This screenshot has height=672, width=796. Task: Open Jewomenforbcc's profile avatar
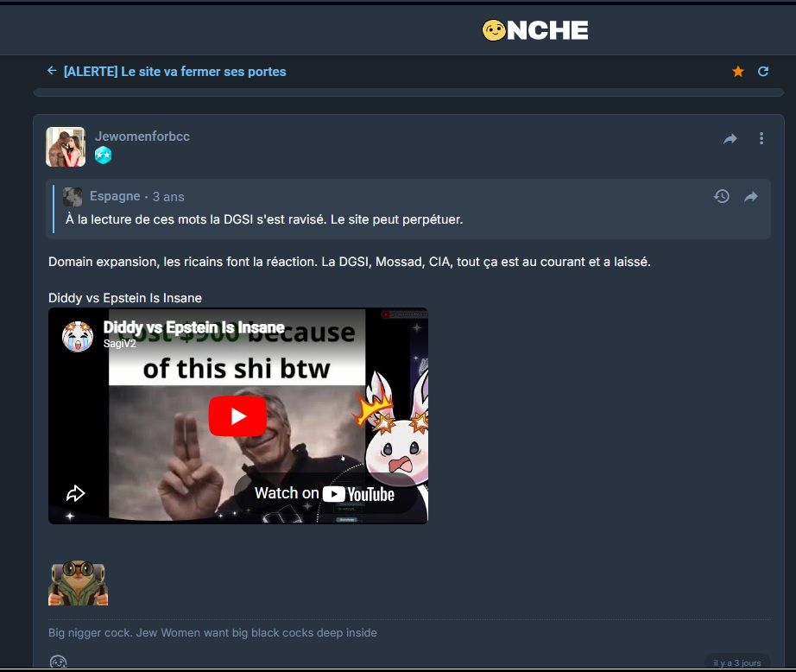tap(66, 147)
